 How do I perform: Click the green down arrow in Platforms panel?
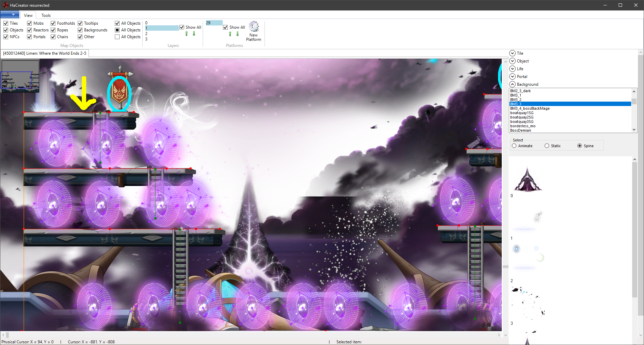click(x=237, y=33)
